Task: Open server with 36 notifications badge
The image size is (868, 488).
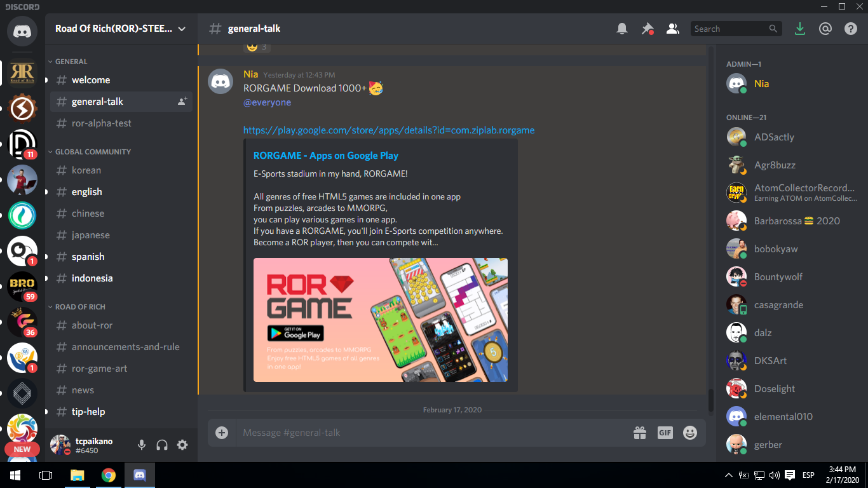Action: click(x=22, y=322)
